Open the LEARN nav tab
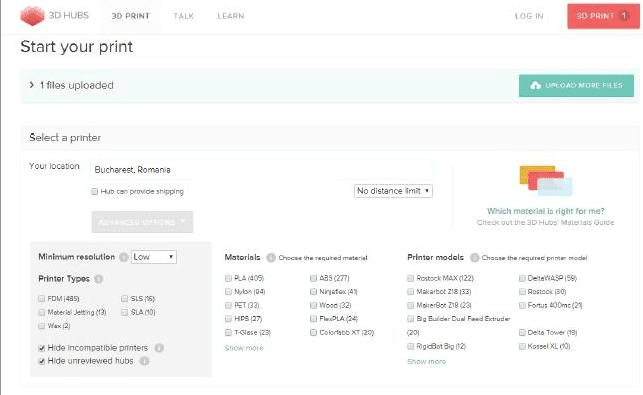643x395 pixels. (x=230, y=16)
